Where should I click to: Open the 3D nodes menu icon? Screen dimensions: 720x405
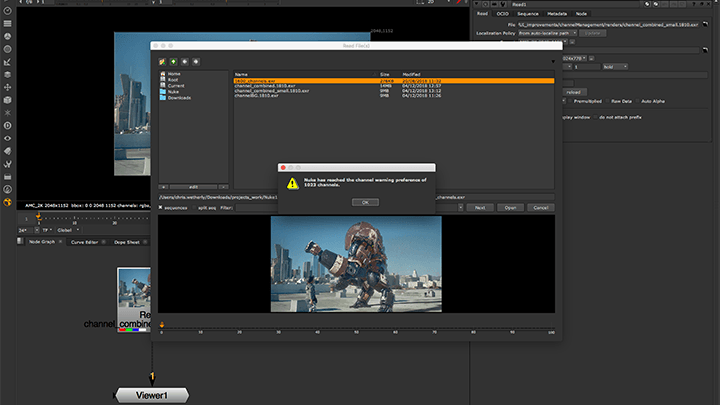[x=7, y=100]
